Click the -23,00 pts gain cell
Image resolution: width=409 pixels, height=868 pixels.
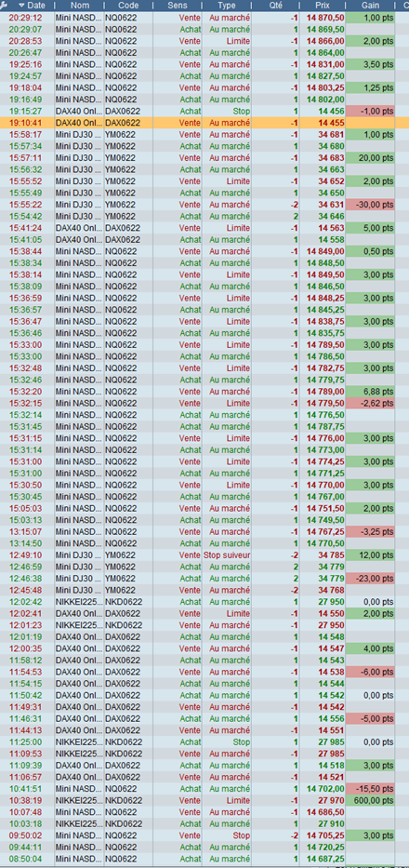coord(370,579)
